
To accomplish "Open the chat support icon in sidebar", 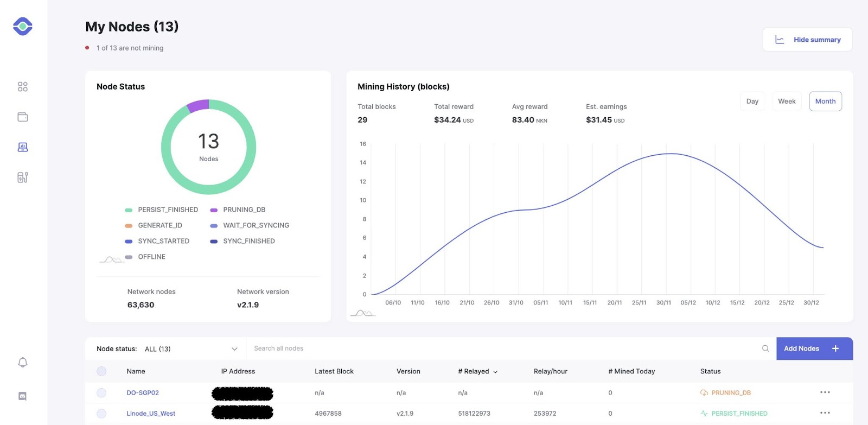I will pyautogui.click(x=23, y=396).
